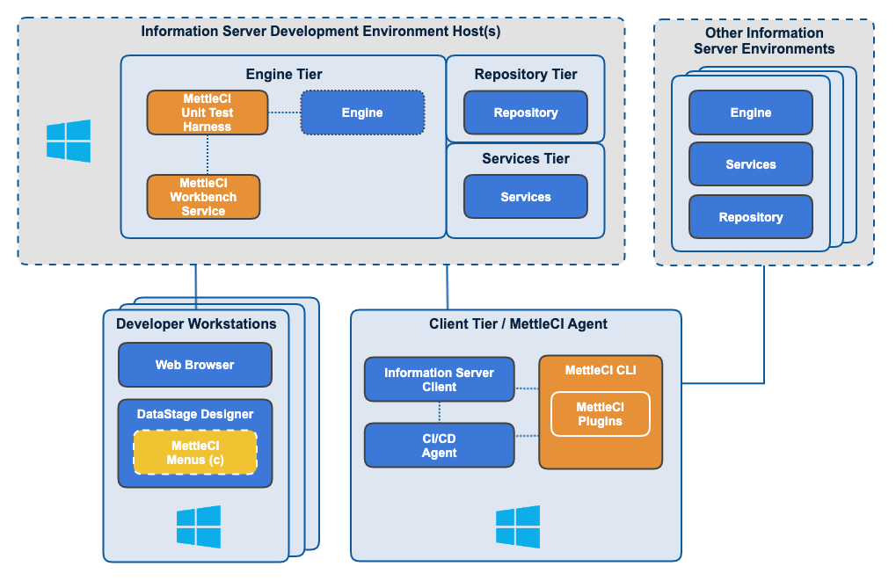This screenshot has height=588, width=896.
Task: Open the MettleCI CLI component
Action: click(601, 371)
